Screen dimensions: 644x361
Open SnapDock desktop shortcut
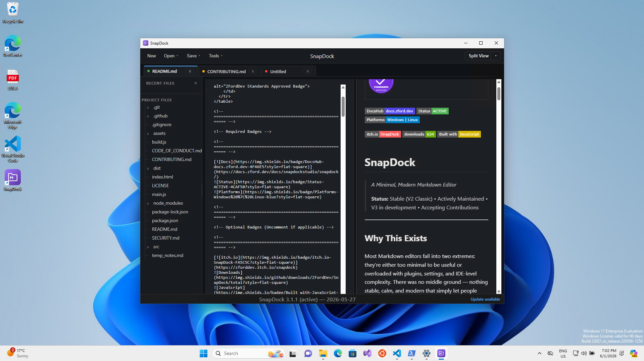[x=13, y=180]
